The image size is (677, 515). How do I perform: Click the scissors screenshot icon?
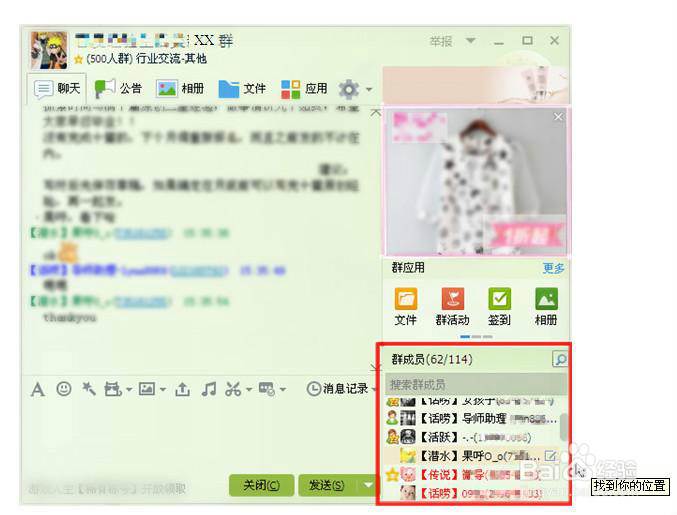(233, 389)
